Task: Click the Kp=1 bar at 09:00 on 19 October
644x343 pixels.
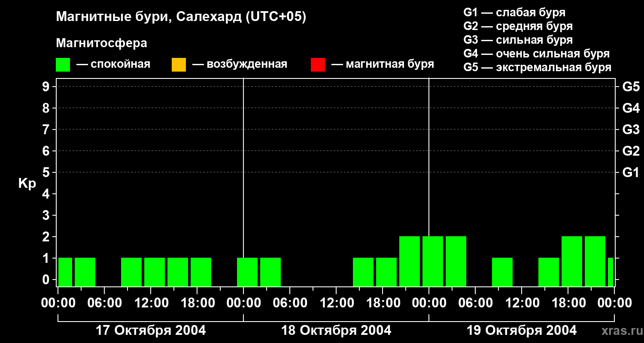Action: click(x=502, y=272)
